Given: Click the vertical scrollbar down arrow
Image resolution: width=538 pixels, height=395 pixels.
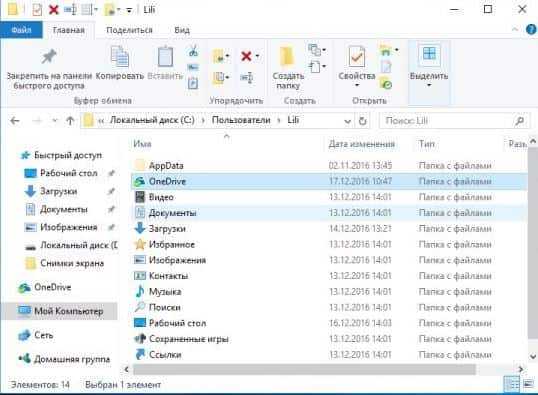Looking at the screenshot, I should point(533,357).
